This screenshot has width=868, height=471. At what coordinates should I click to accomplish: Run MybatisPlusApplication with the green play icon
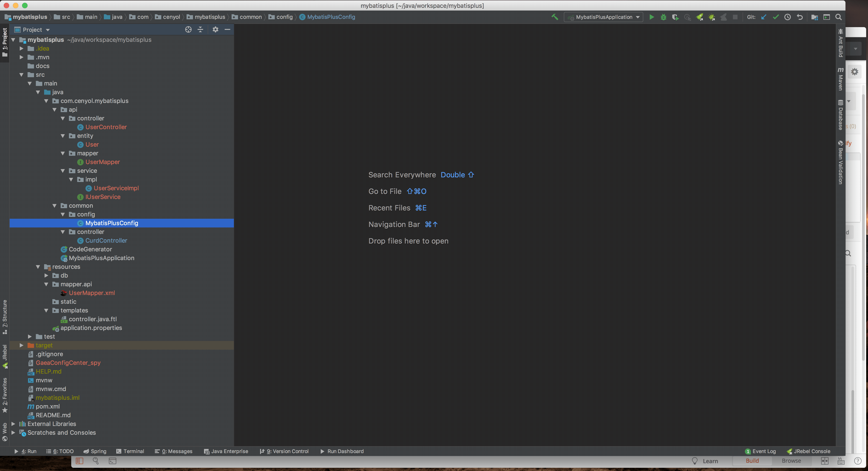(651, 17)
